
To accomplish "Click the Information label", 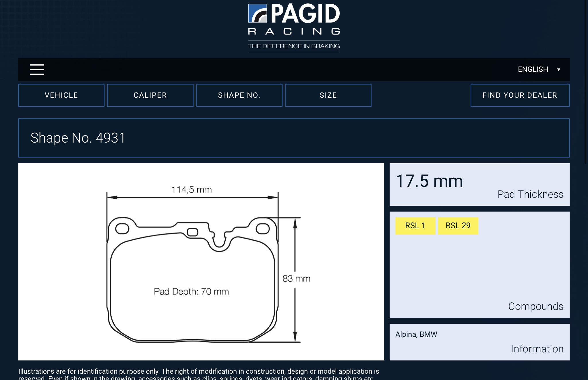I will (537, 349).
